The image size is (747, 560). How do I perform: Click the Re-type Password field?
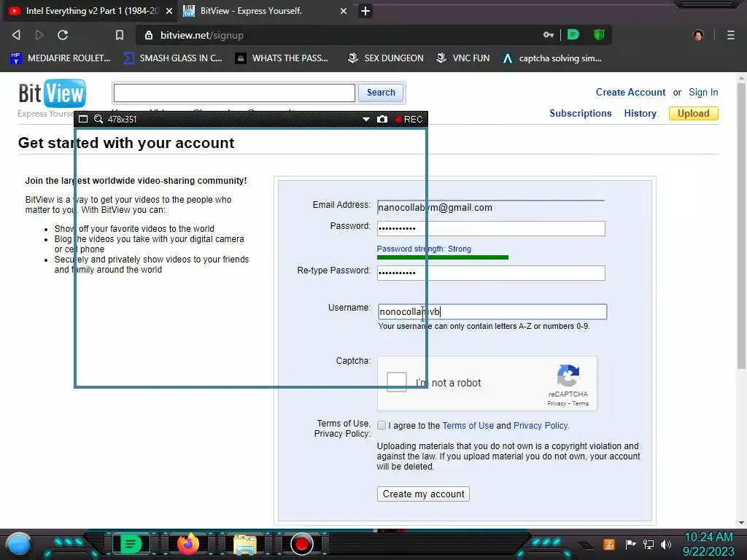(x=491, y=273)
